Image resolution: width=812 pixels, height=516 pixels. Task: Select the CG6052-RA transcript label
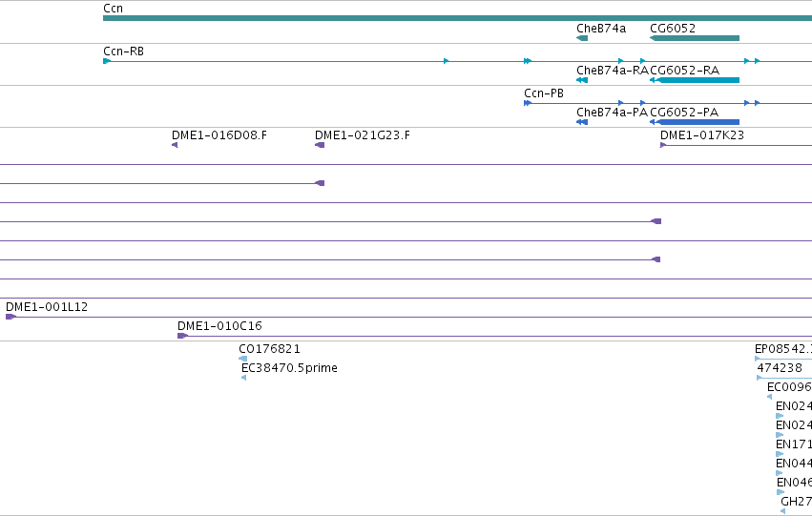(684, 71)
